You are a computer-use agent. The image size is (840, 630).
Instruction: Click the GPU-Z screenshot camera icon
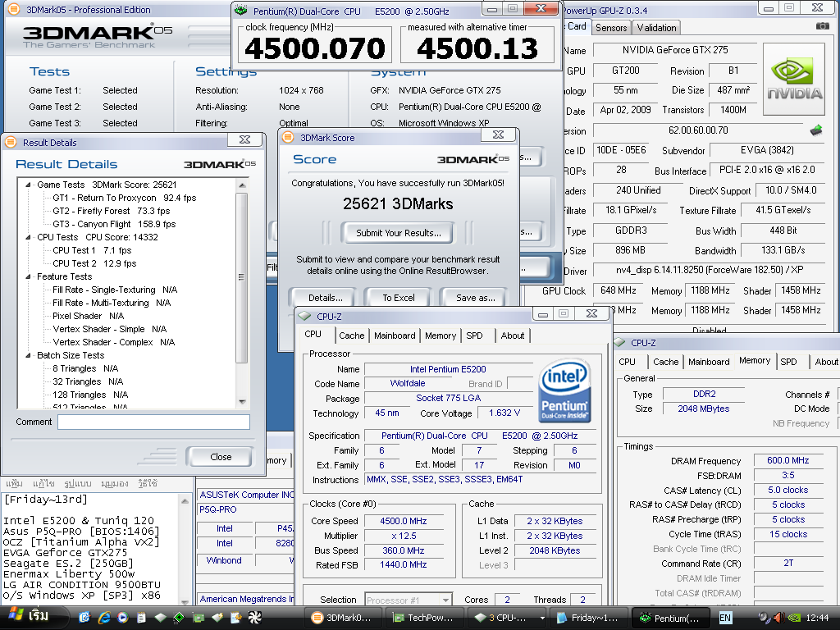click(822, 26)
